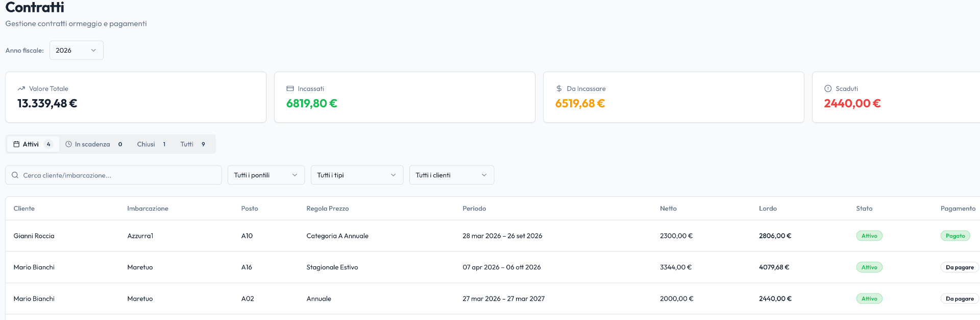
Task: Click the 3344,00 € net amount
Action: tap(676, 267)
